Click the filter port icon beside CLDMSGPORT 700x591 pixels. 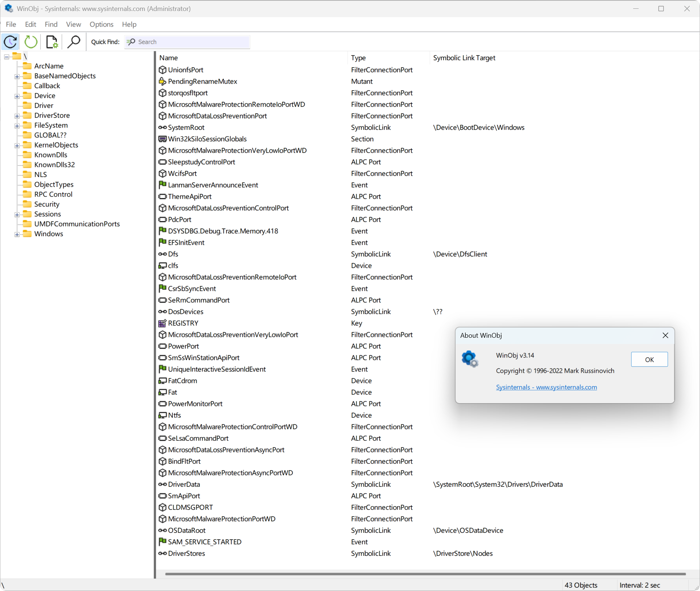click(x=163, y=507)
